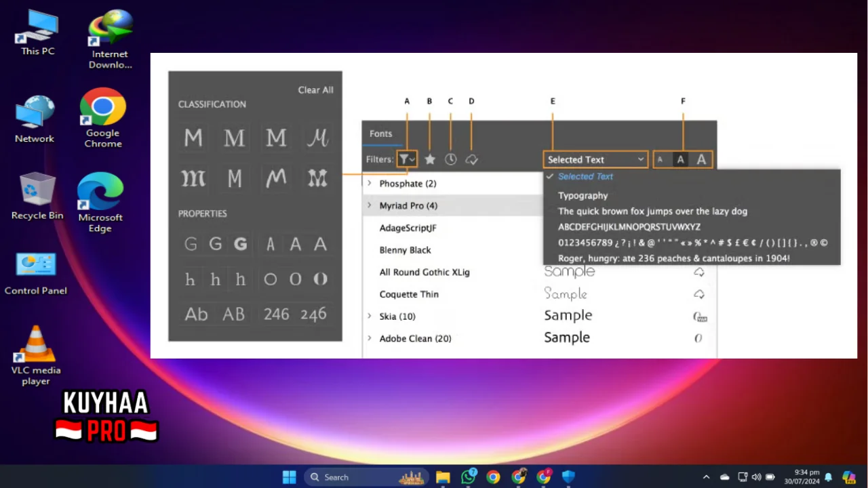The image size is (868, 488).
Task: Toggle the regular weight G property
Action: [x=216, y=244]
